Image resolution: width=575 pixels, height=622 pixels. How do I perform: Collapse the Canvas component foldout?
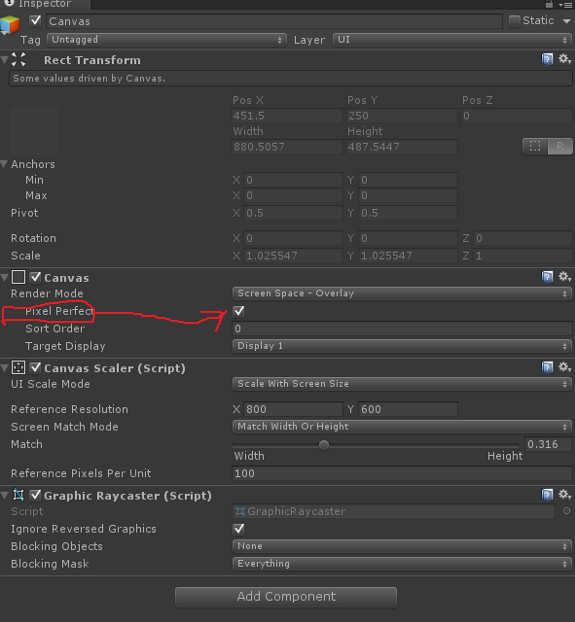coord(5,277)
